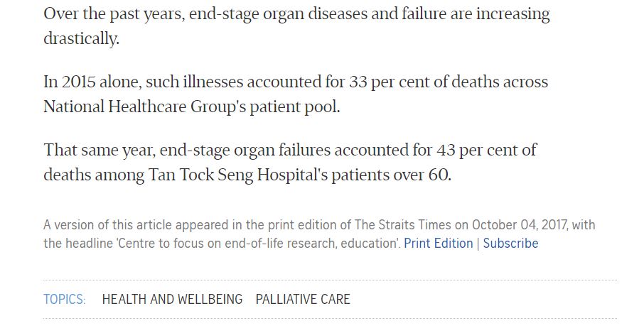Open the PALLIATIVE CARE topic
Viewport: 644px width, 333px height.
coord(303,299)
